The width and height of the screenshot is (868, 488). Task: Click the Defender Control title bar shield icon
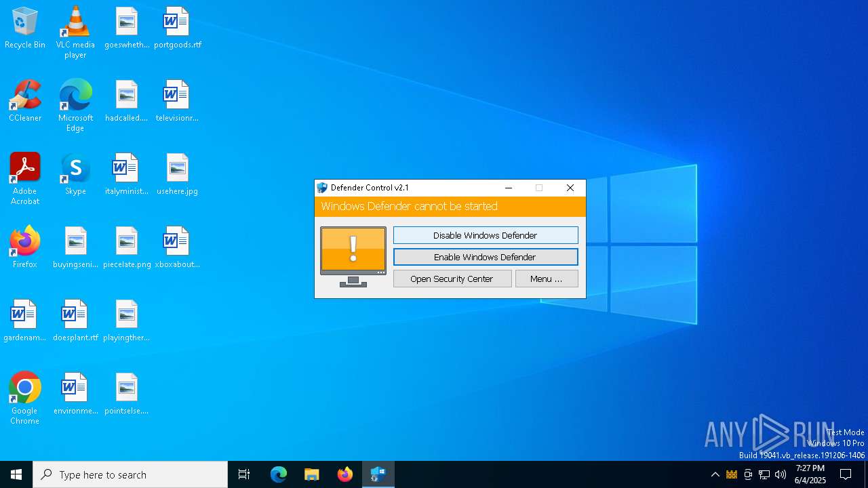click(x=322, y=188)
